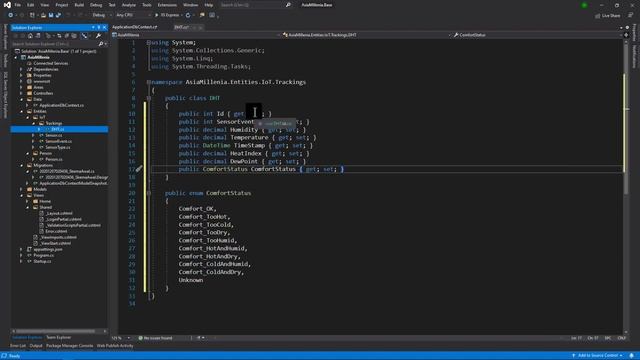Expand the Dependencies node
The image size is (640, 360).
click(x=21, y=69)
